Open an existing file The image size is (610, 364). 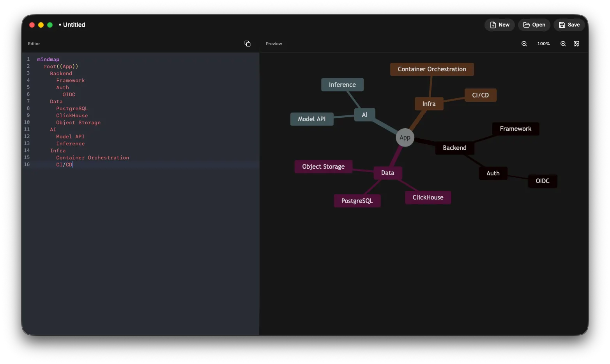tap(534, 25)
